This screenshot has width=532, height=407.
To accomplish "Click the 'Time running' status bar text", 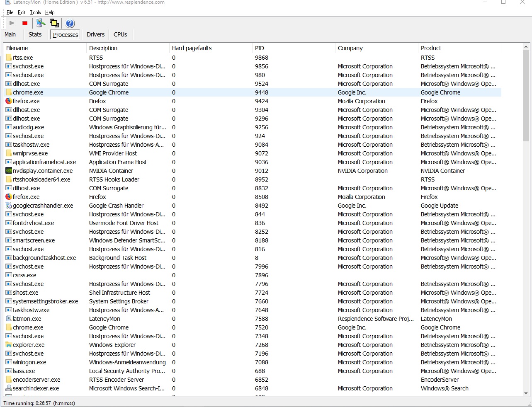I will tap(39, 403).
